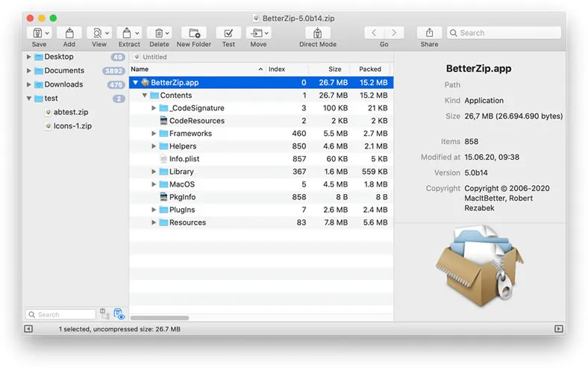Click the 2.4 MB packed value of PlugIns
This screenshot has height=368, width=588.
pos(375,210)
